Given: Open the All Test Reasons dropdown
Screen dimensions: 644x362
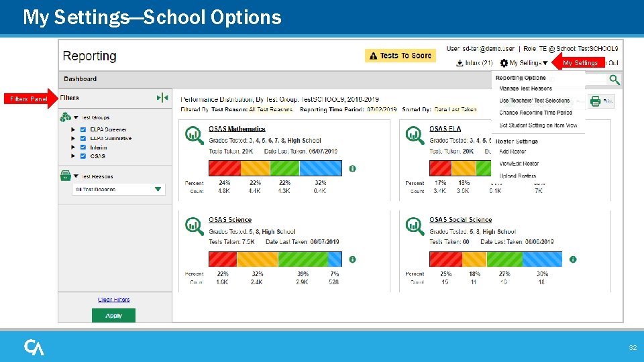Looking at the screenshot, I should pyautogui.click(x=119, y=189).
